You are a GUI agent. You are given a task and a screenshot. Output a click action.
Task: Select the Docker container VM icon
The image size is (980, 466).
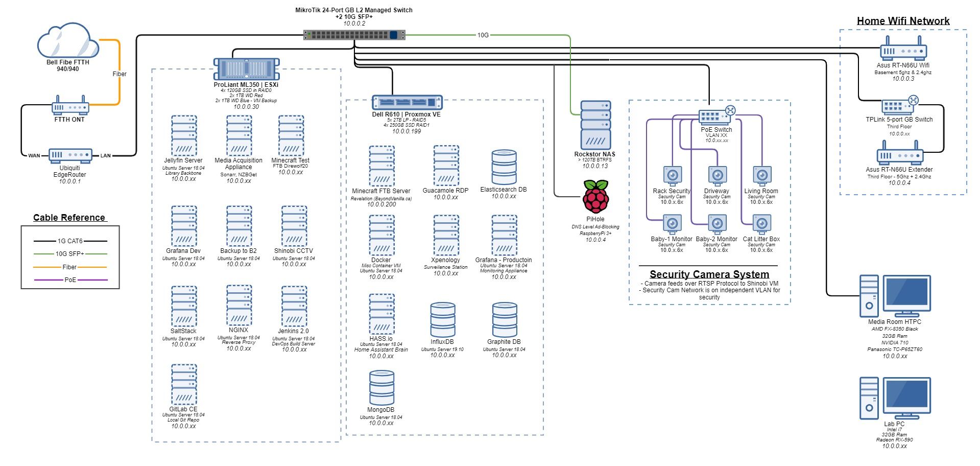pyautogui.click(x=382, y=235)
